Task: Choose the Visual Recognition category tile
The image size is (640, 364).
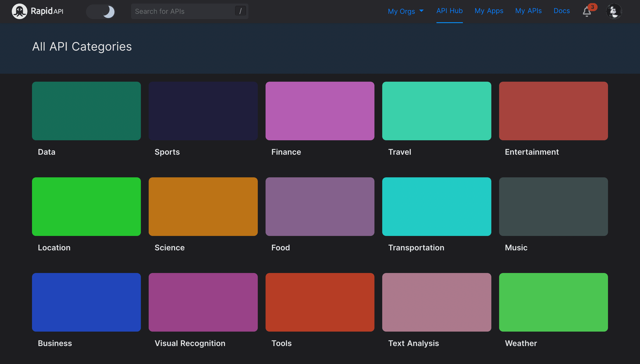Action: [x=203, y=302]
